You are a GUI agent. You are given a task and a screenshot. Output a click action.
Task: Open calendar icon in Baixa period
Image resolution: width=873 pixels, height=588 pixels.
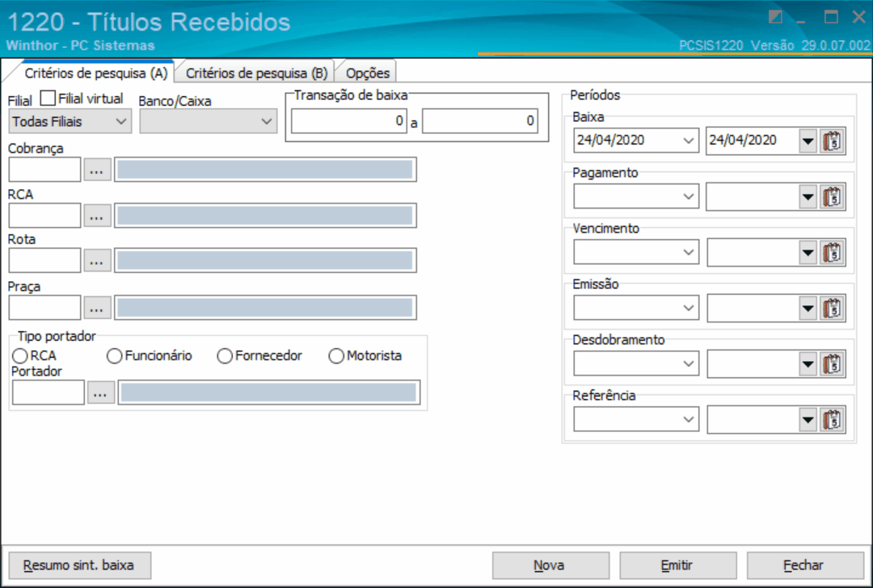(x=833, y=141)
